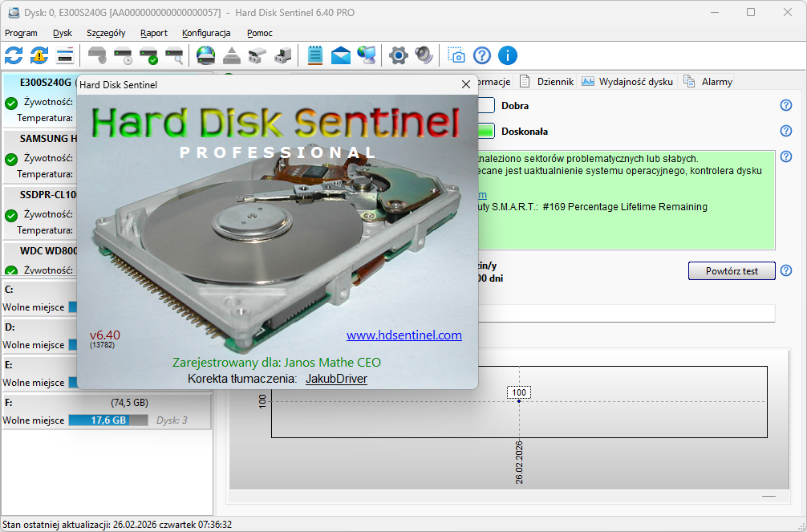Open the blue notepad report icon
The height and width of the screenshot is (532, 807).
[x=315, y=55]
